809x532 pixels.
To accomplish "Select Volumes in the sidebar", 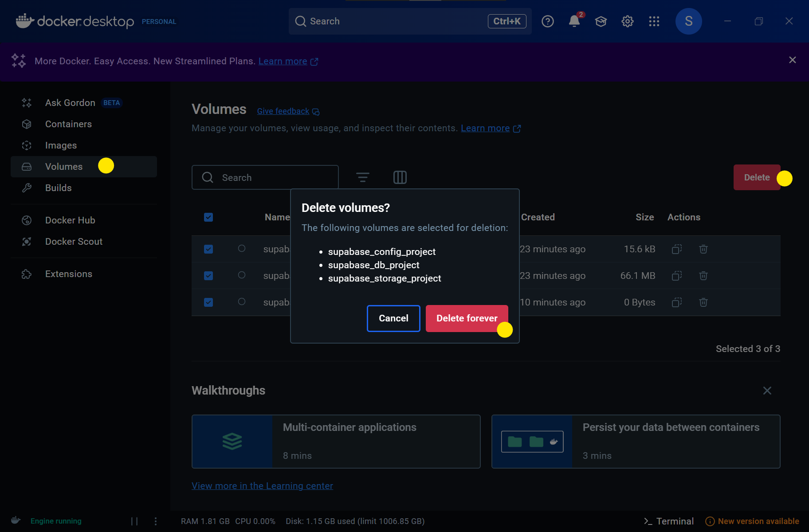I will tap(84, 167).
